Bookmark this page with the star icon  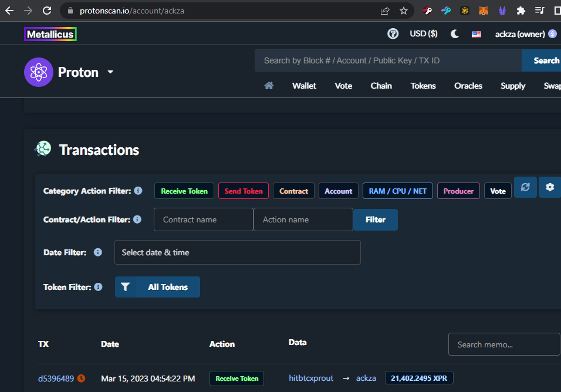click(x=404, y=11)
